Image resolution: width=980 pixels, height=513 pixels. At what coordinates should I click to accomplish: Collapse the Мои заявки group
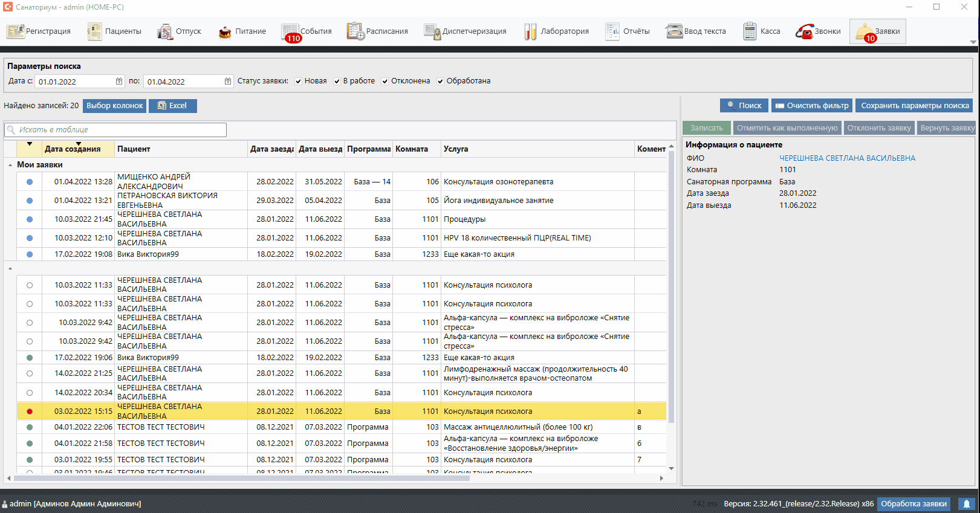[x=10, y=165]
